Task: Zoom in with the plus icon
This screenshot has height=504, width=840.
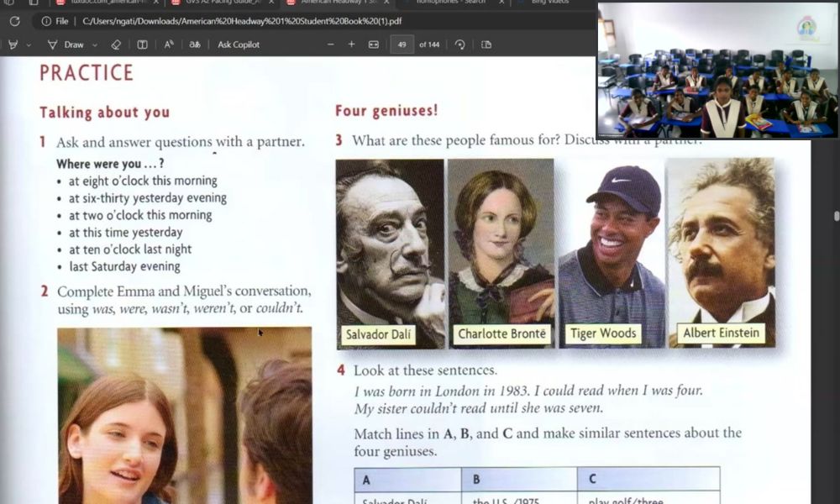Action: click(351, 45)
